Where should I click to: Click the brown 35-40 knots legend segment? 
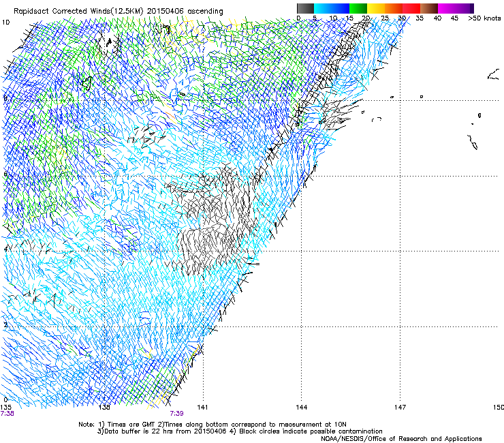coord(429,8)
